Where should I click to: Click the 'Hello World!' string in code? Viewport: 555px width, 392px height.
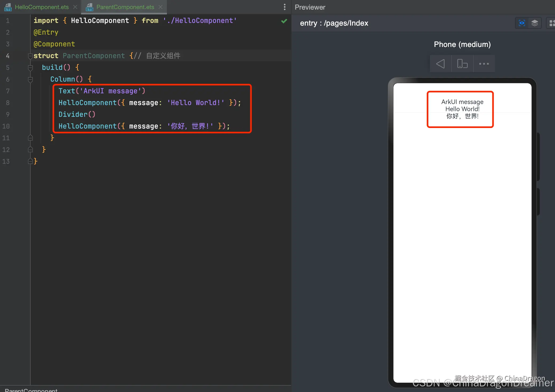tap(196, 103)
